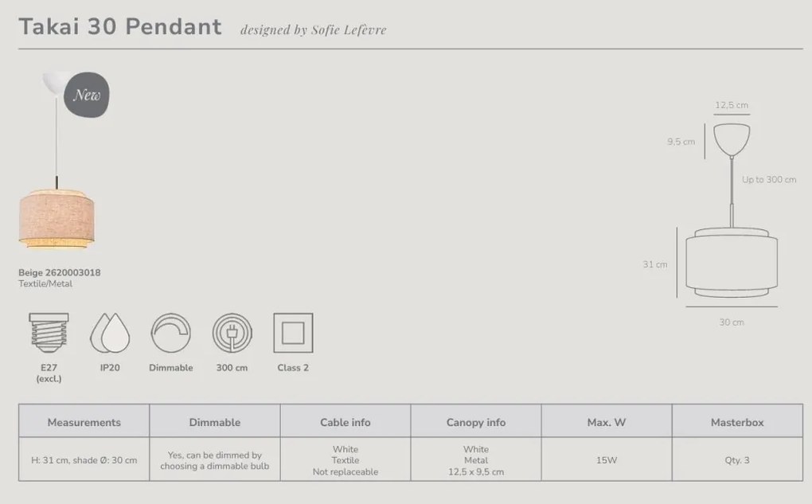
Task: Click the Takai 30 Pendant title
Action: (120, 27)
